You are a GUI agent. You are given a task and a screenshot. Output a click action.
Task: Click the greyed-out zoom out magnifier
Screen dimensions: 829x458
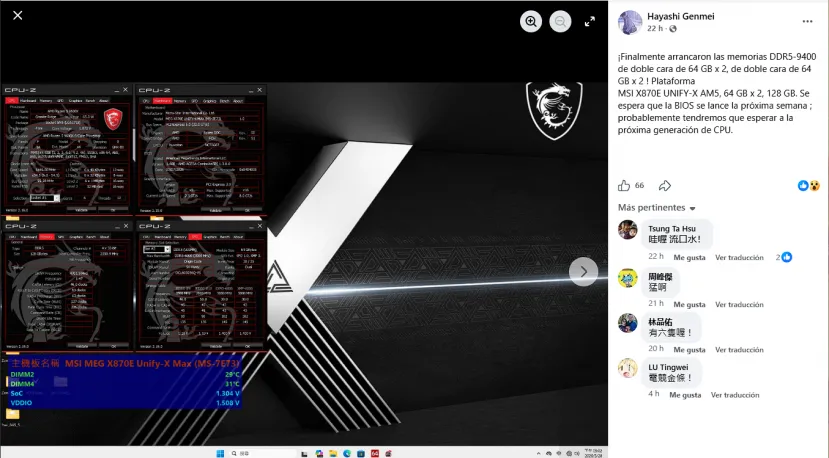pos(560,21)
